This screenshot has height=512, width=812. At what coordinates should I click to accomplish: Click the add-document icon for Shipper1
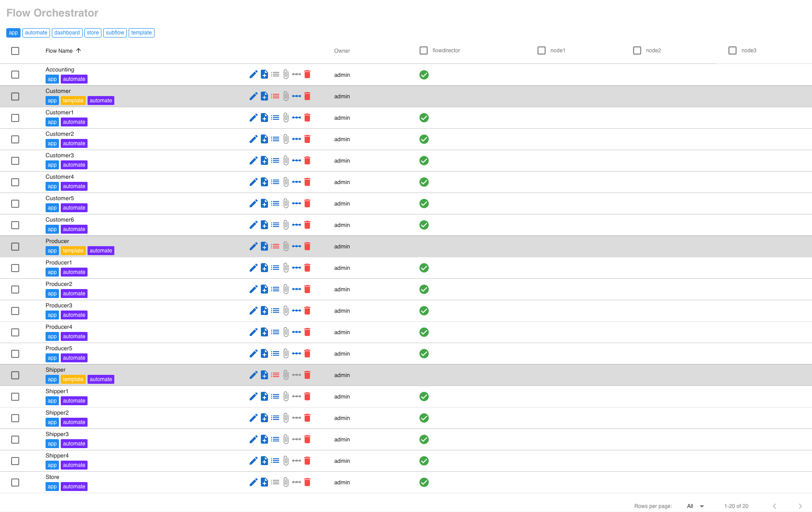pyautogui.click(x=264, y=396)
